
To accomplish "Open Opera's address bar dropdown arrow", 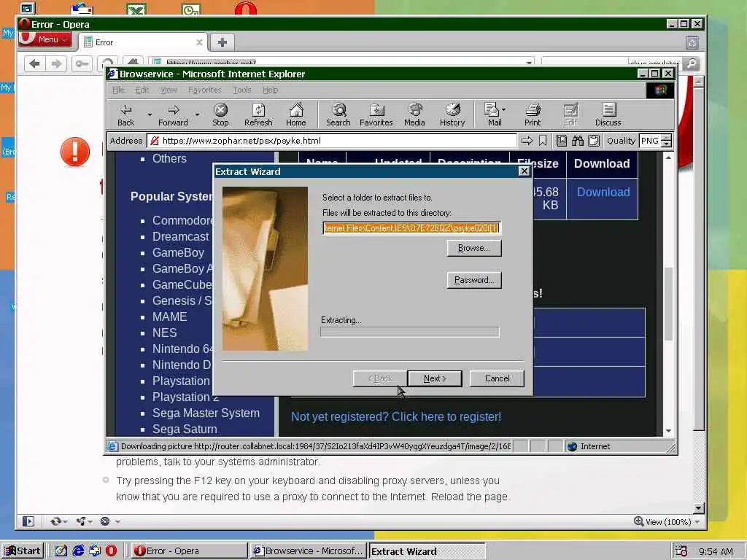I will [529, 63].
